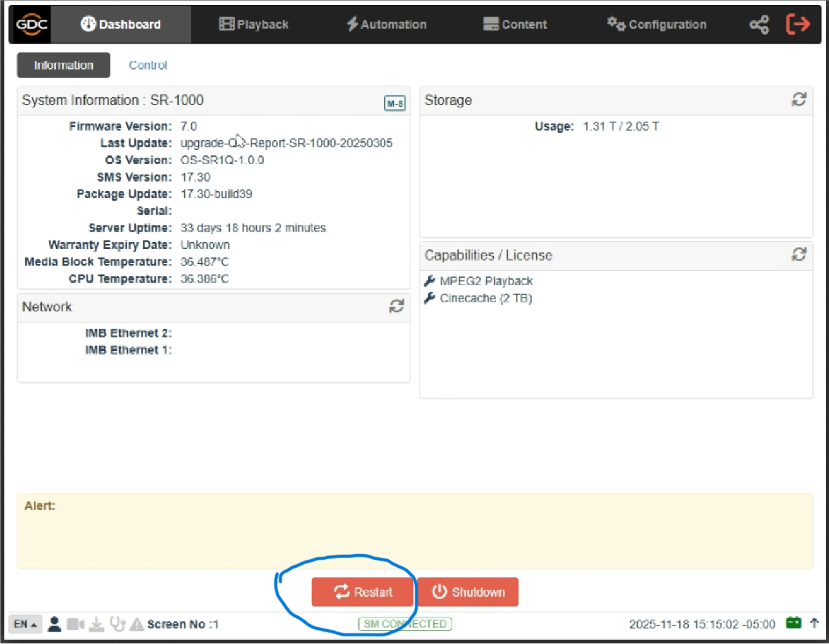Click the download icon in status bar
This screenshot has width=829, height=644.
click(96, 624)
